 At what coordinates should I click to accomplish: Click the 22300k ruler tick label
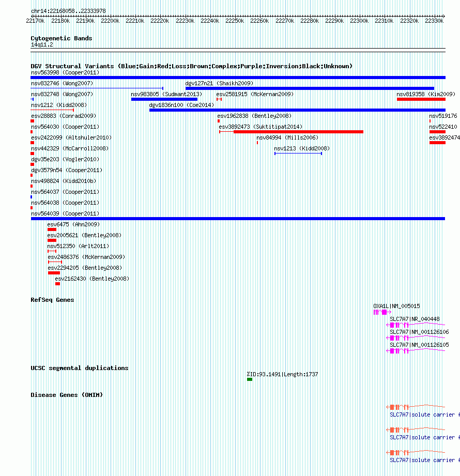point(359,21)
